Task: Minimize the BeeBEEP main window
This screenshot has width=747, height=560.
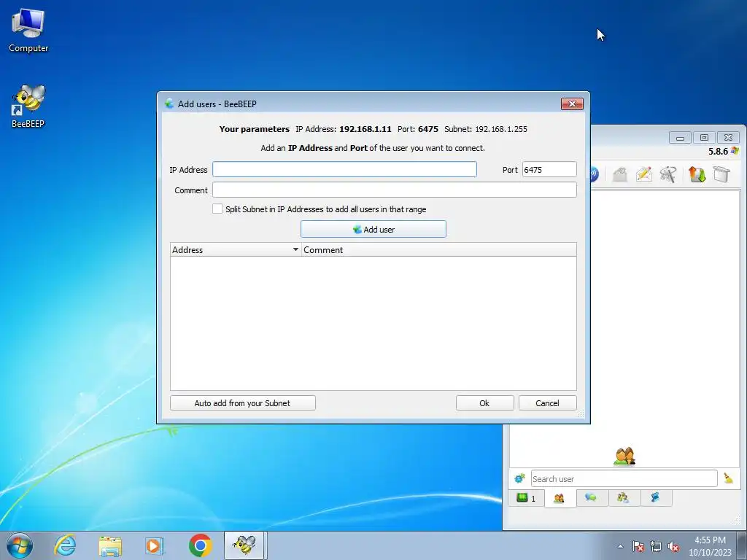Action: (680, 138)
